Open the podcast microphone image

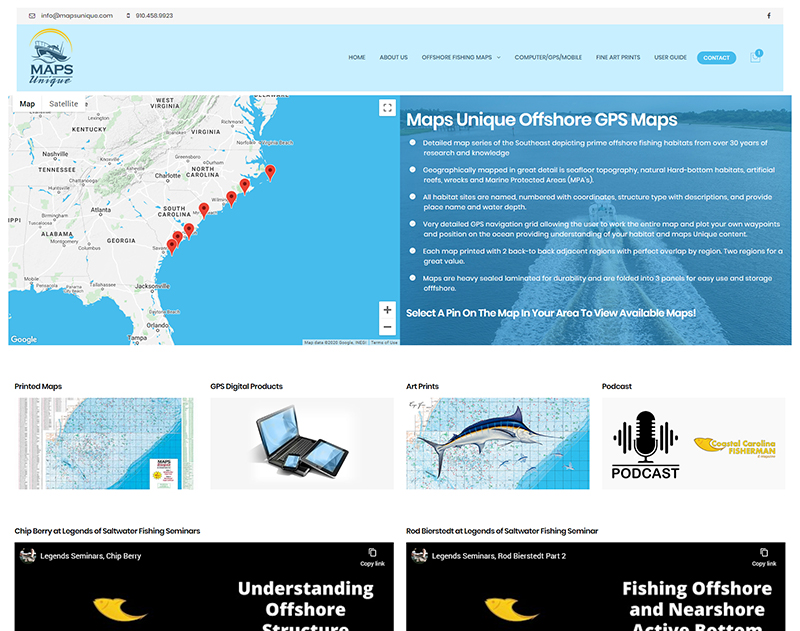click(x=693, y=443)
